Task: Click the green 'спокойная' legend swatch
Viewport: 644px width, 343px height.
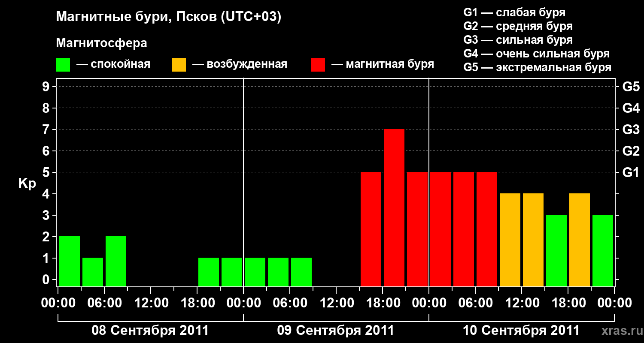Action: 63,65
